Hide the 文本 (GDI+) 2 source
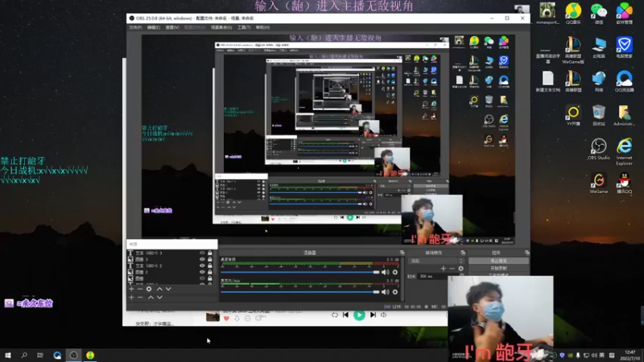The width and height of the screenshot is (644, 362). tap(202, 265)
